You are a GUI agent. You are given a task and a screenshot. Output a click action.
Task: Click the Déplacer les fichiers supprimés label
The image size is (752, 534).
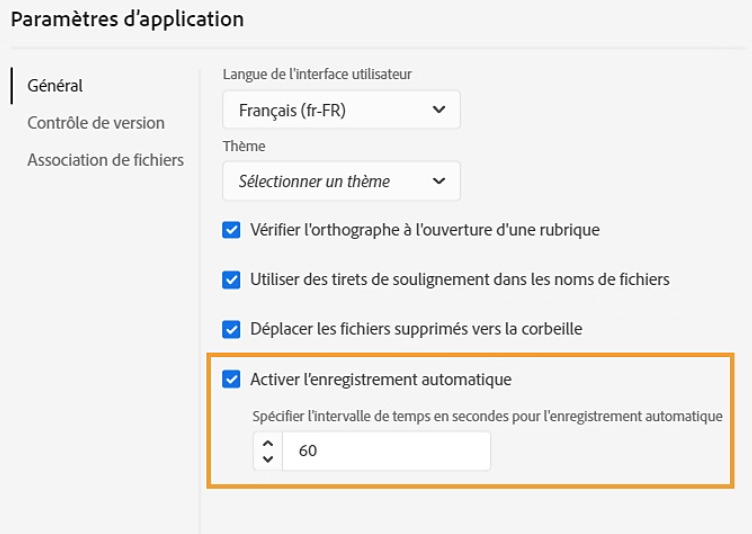pos(416,329)
